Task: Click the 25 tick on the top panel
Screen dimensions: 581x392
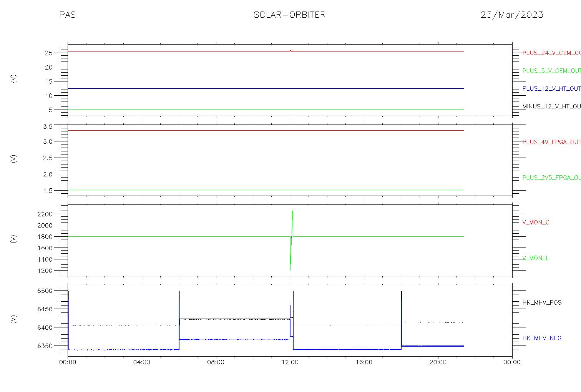Action: (x=49, y=53)
